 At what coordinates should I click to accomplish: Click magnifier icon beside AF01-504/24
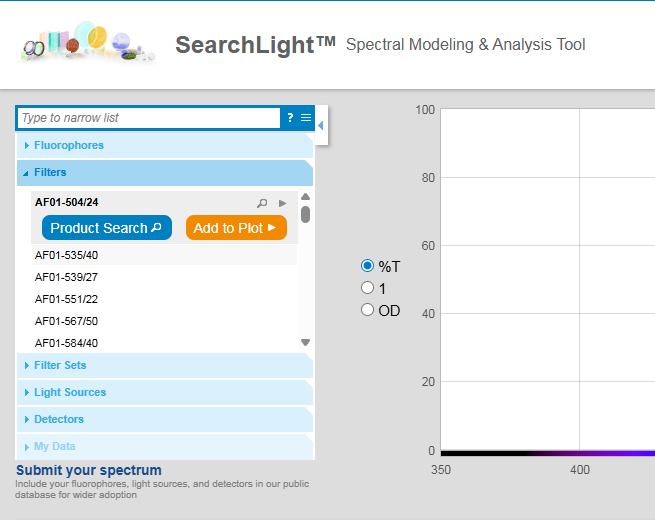click(262, 203)
